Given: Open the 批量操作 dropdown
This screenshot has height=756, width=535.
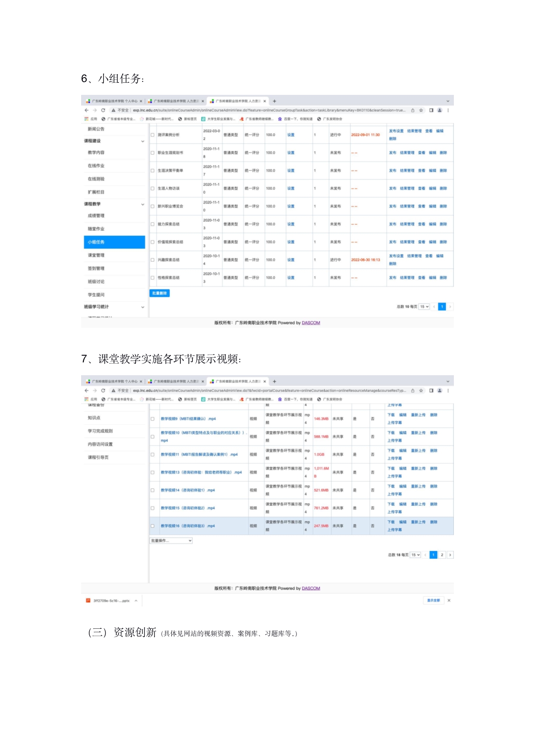Looking at the screenshot, I should [171, 540].
